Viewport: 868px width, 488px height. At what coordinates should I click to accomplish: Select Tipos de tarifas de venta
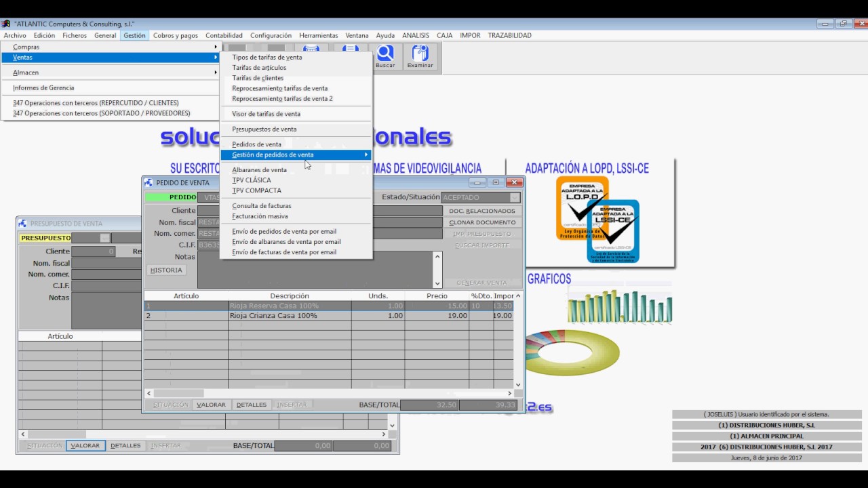[296, 58]
